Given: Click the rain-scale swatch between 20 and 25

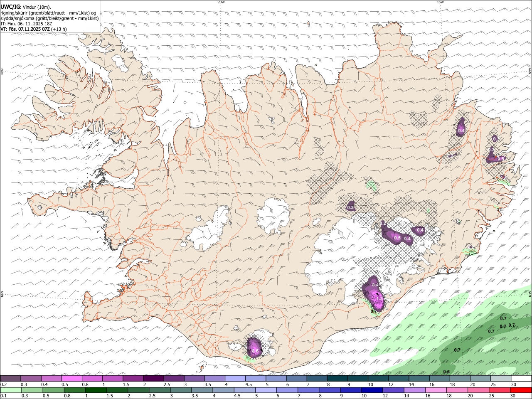Looking at the screenshot, I should tap(478, 390).
